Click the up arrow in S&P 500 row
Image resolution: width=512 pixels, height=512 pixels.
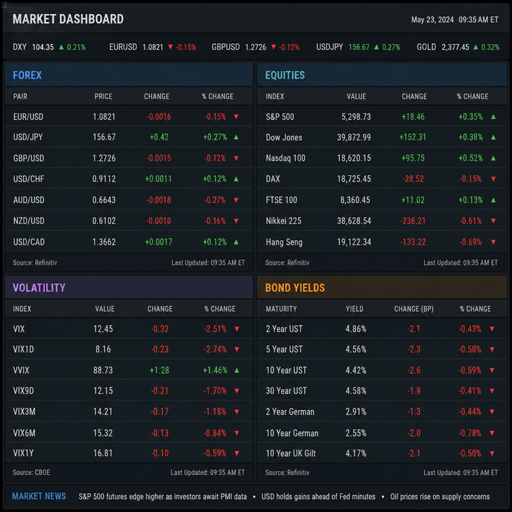493,117
